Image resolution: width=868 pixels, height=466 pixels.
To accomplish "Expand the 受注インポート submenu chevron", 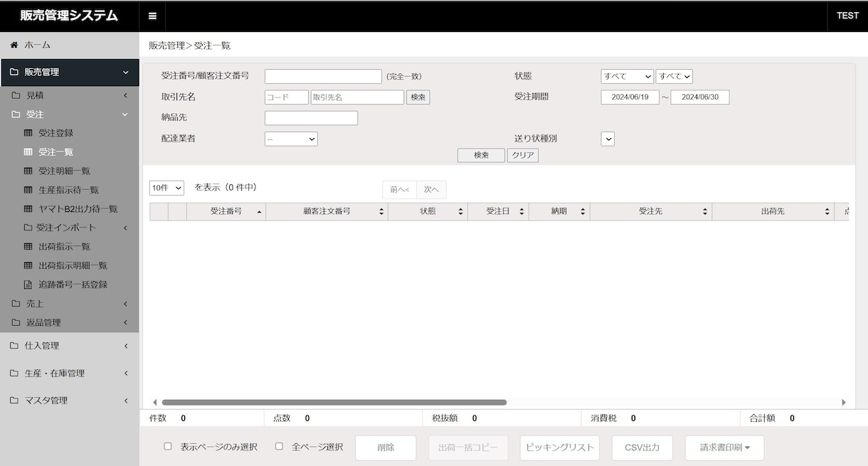I will 126,228.
